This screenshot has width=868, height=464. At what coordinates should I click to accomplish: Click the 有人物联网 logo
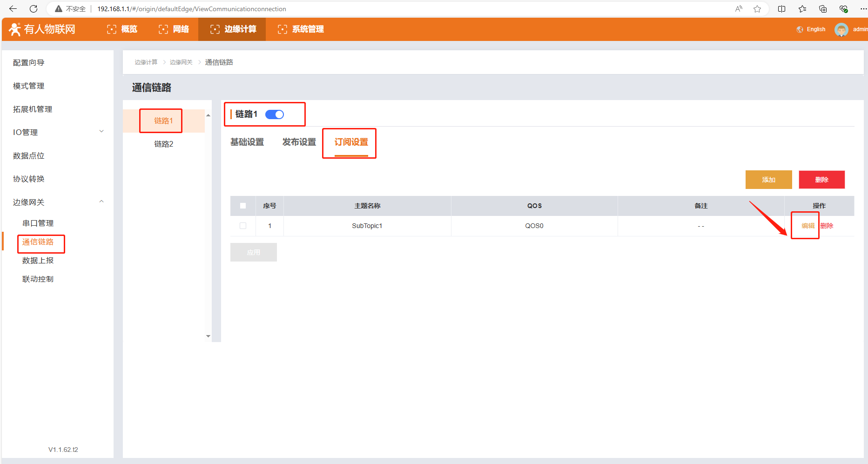pyautogui.click(x=42, y=29)
